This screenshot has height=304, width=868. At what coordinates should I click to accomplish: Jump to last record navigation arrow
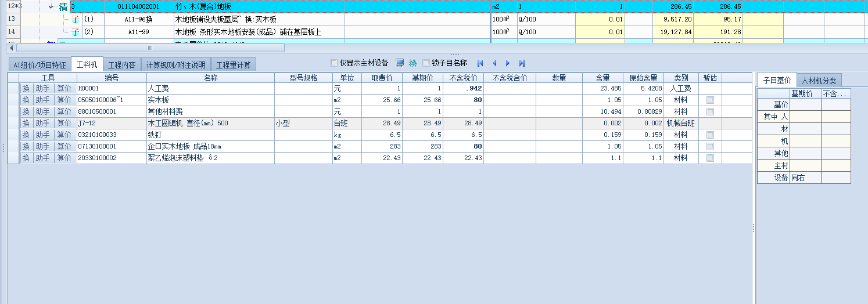coord(522,63)
